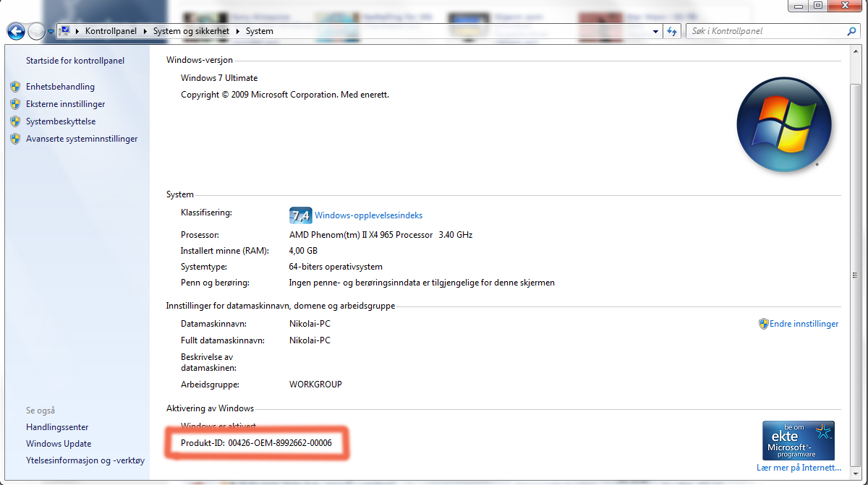Click the Back navigation arrow button
Viewport: 868px width, 485px height.
pyautogui.click(x=16, y=31)
